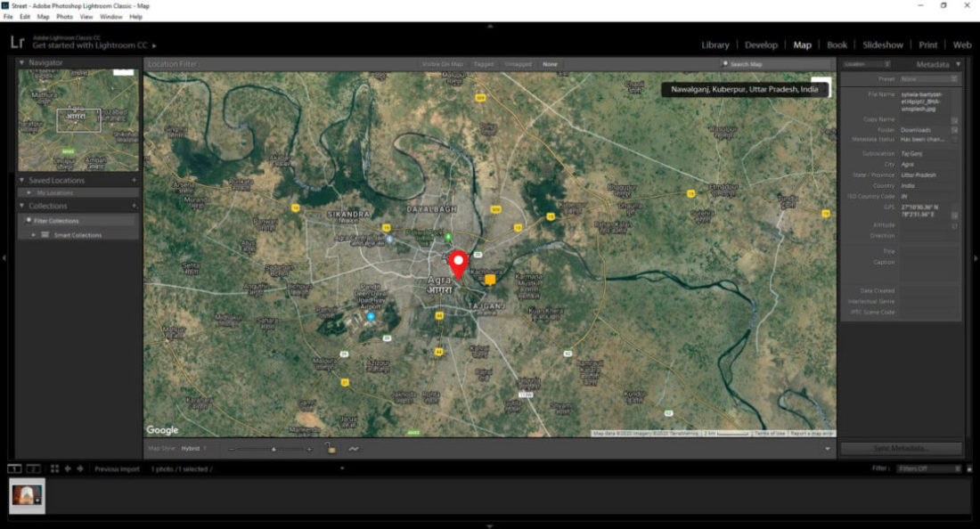Open the Window menu
The width and height of the screenshot is (980, 529).
pyautogui.click(x=111, y=17)
